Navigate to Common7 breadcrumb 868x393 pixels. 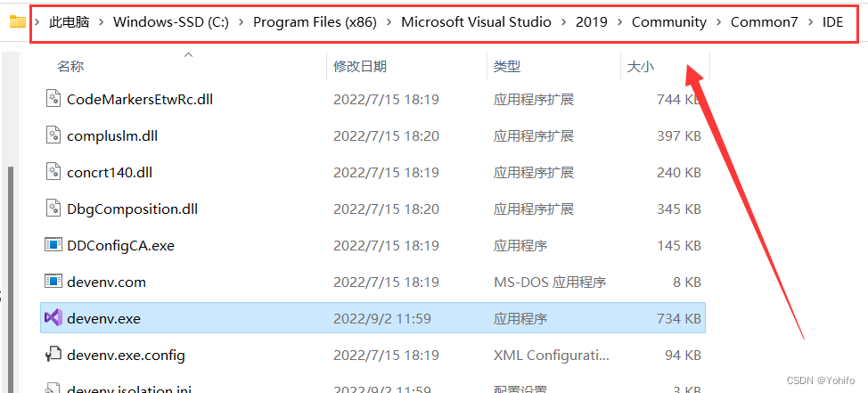pyautogui.click(x=764, y=22)
